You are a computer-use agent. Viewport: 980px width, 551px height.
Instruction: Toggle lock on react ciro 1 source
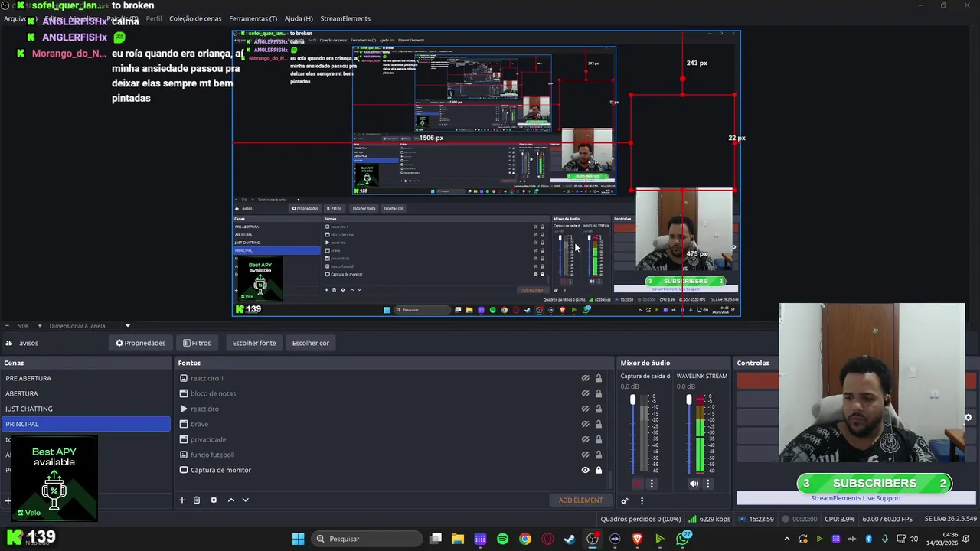(x=599, y=378)
